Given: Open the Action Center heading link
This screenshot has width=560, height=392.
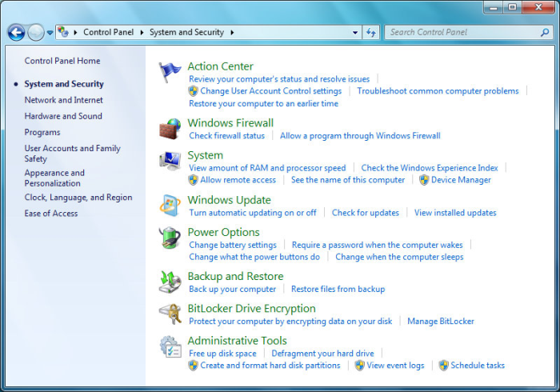Looking at the screenshot, I should [x=220, y=66].
